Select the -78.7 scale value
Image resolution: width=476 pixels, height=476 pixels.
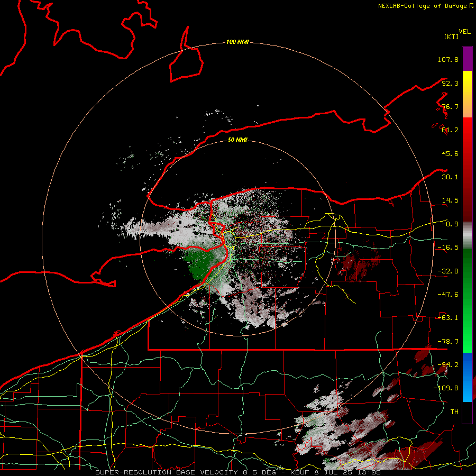tap(448, 342)
